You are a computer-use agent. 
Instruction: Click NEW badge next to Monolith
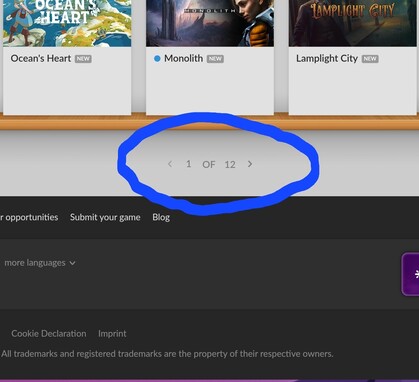(x=215, y=59)
